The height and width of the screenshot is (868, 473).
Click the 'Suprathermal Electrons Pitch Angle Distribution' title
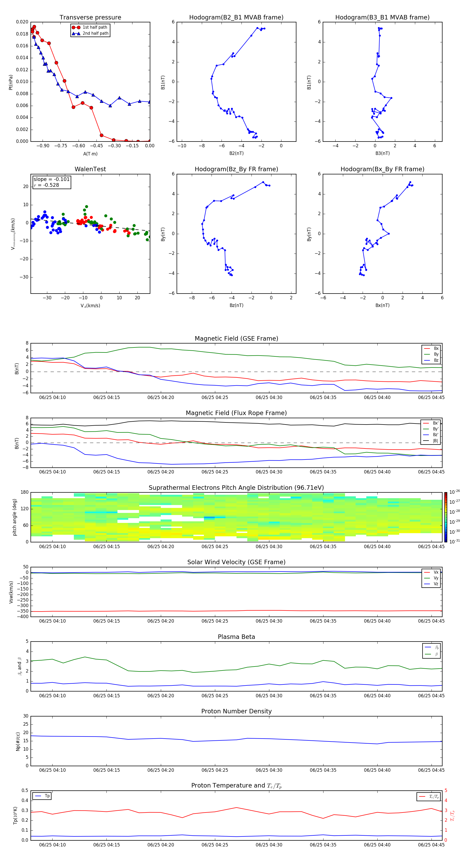pyautogui.click(x=236, y=488)
